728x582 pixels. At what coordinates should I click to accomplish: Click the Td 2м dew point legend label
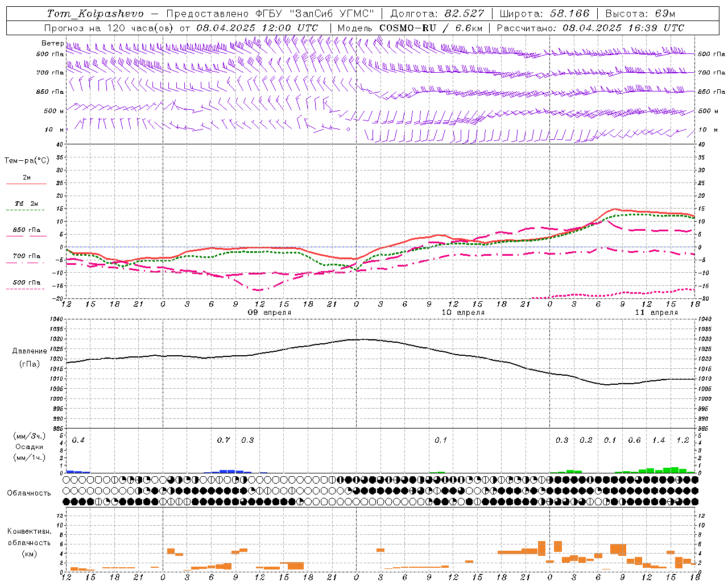(27, 203)
